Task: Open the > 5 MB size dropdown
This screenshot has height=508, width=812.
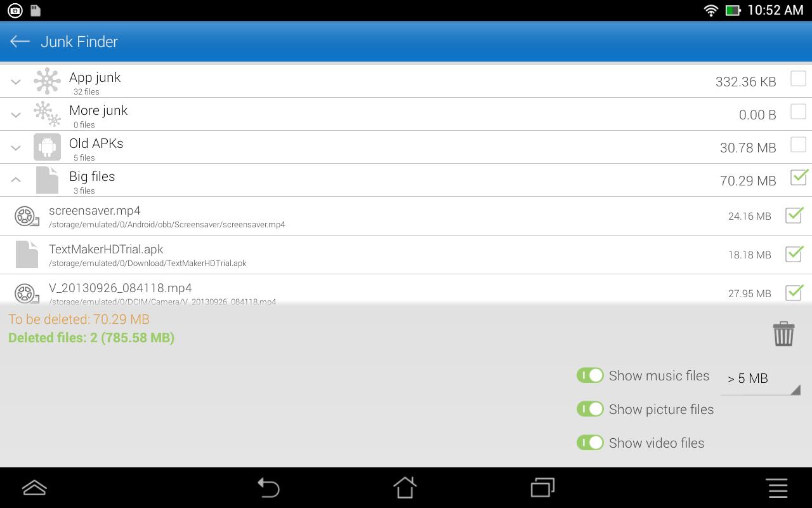Action: click(761, 379)
